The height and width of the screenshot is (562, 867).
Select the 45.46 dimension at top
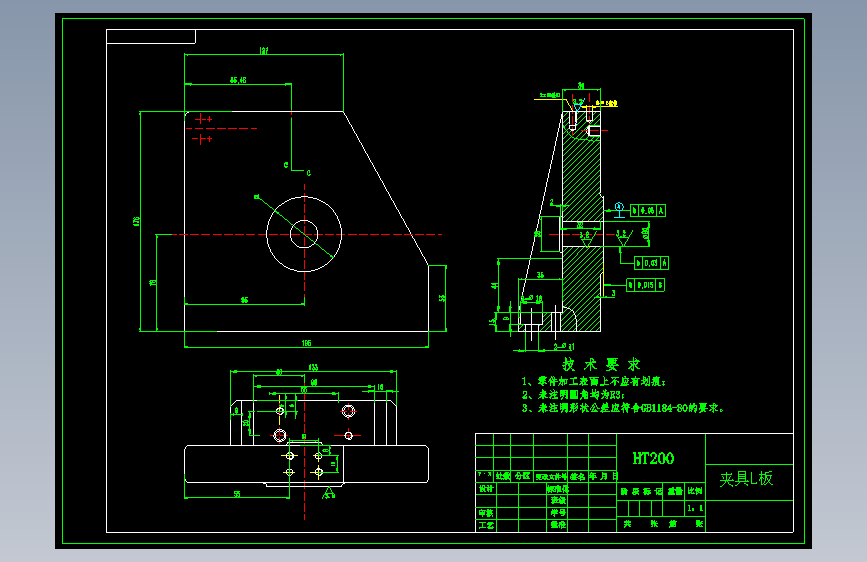coord(238,80)
